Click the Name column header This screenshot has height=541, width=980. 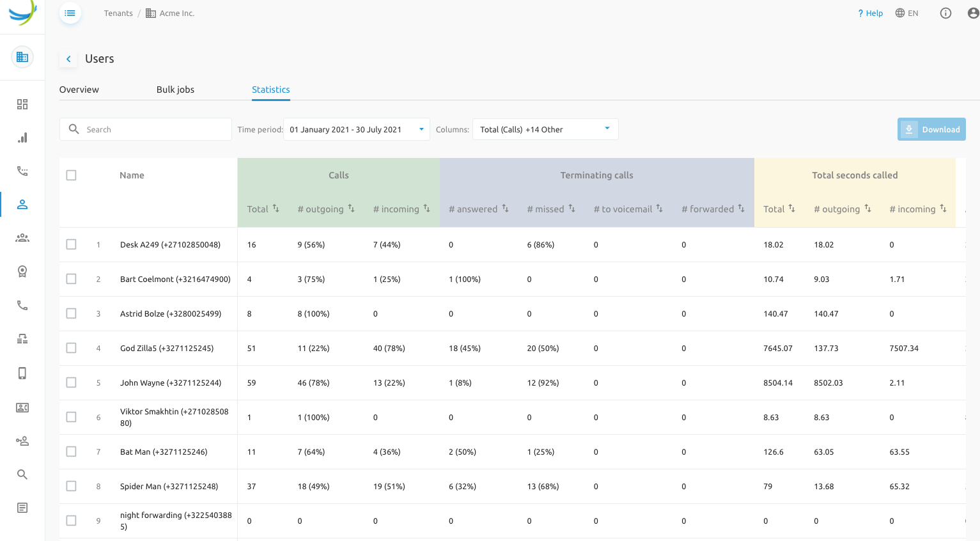click(x=132, y=175)
